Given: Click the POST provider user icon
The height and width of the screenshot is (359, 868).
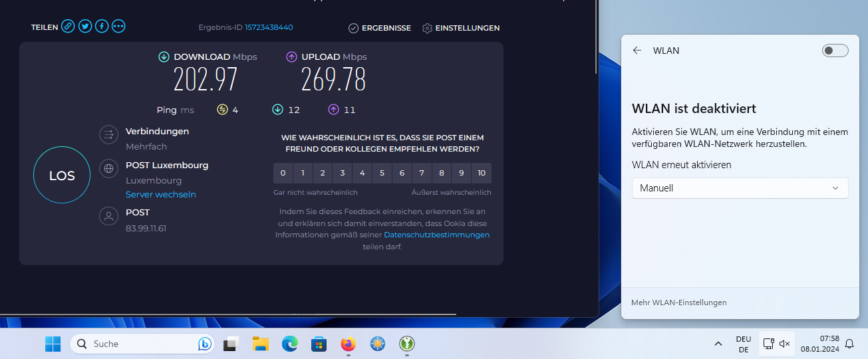Looking at the screenshot, I should (x=108, y=216).
